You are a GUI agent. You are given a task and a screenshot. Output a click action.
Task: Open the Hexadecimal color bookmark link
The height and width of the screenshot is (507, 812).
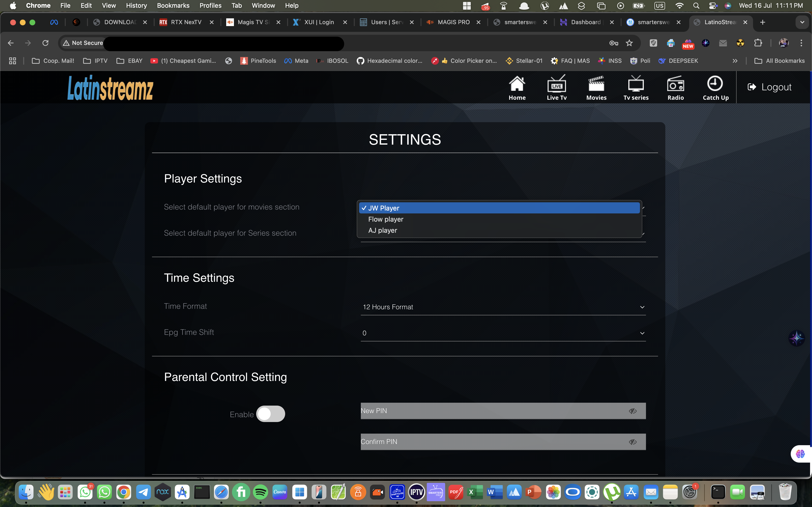tap(390, 61)
